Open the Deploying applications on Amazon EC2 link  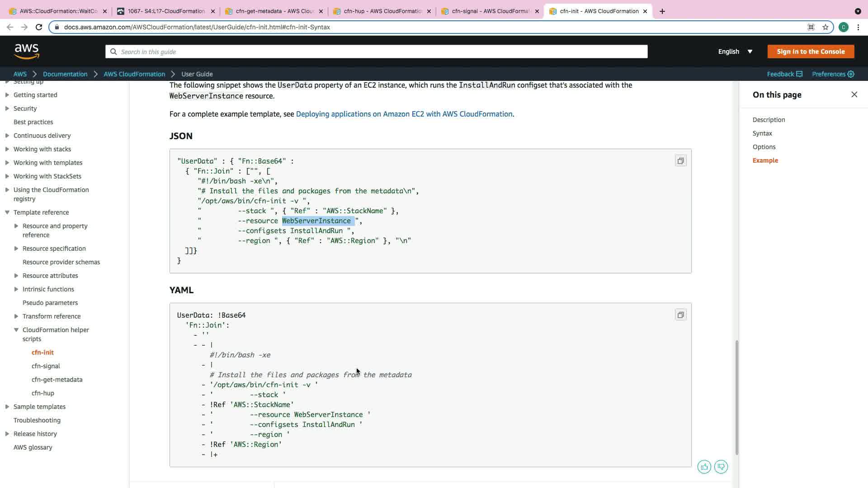[x=404, y=114]
